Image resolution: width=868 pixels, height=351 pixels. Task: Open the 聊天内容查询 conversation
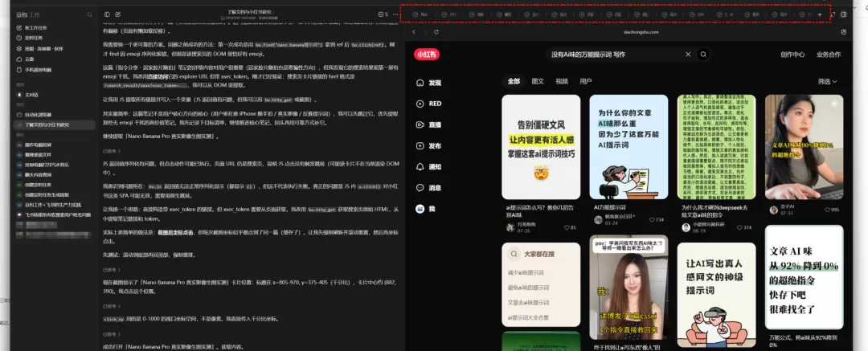point(34,174)
